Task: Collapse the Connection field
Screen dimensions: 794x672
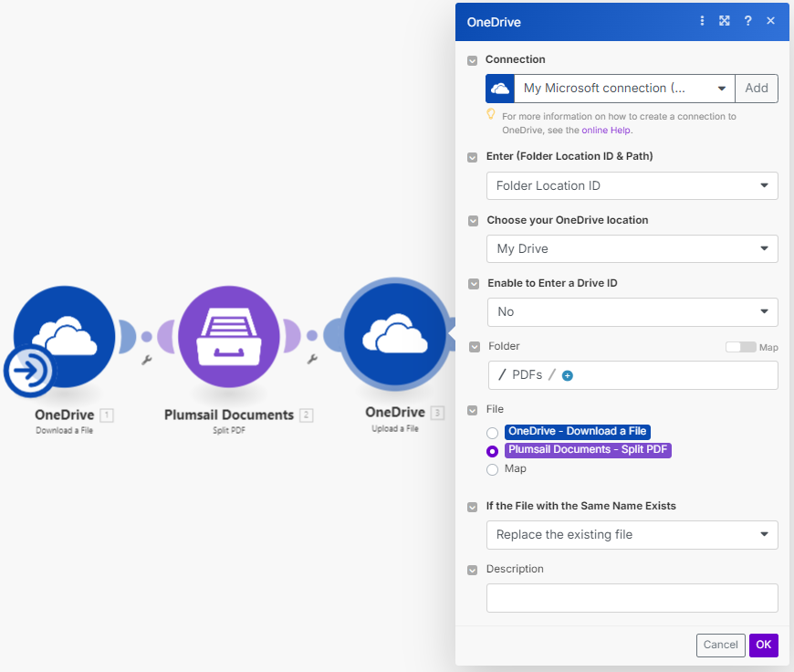Action: [473, 61]
